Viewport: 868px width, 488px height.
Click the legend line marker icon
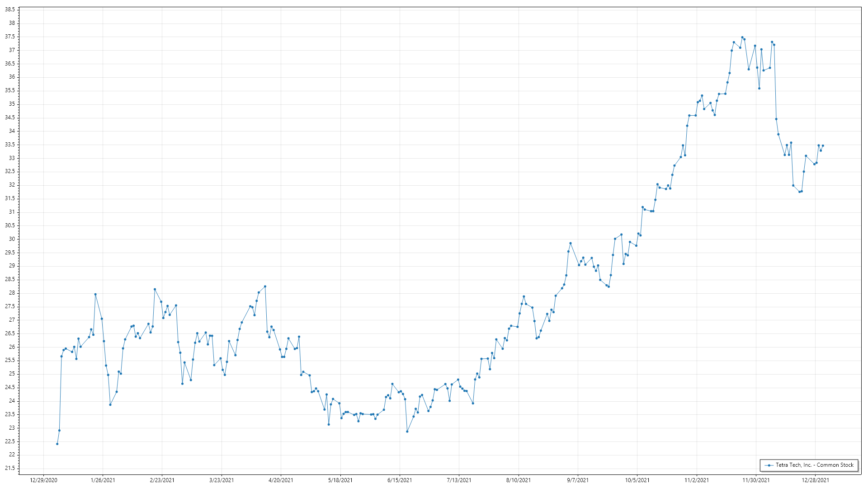pyautogui.click(x=769, y=465)
